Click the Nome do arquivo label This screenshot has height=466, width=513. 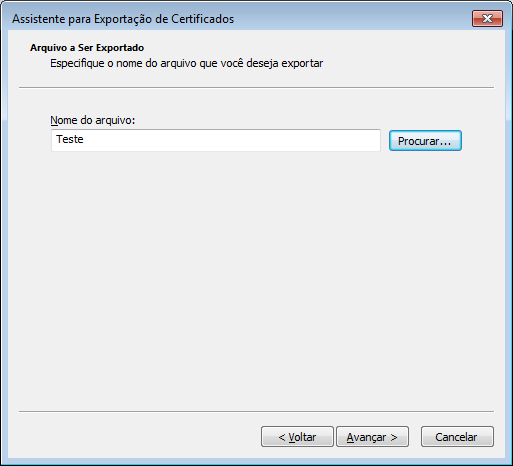point(93,120)
